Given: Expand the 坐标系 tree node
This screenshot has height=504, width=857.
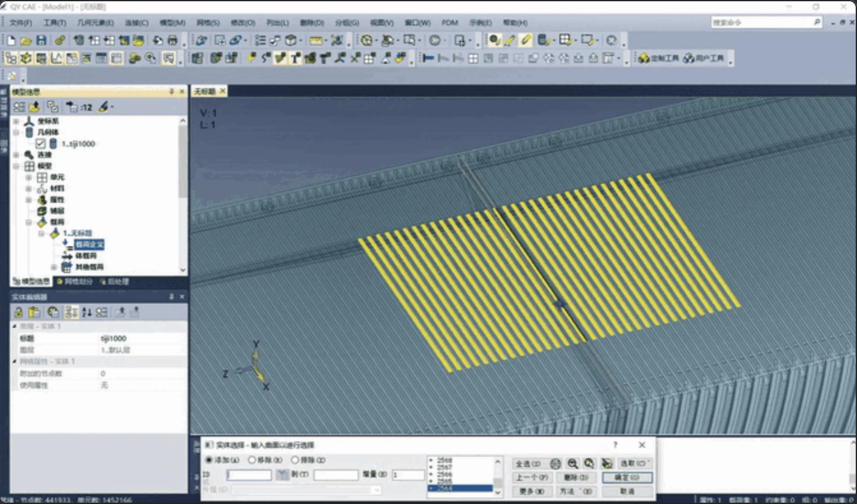Looking at the screenshot, I should 17,121.
